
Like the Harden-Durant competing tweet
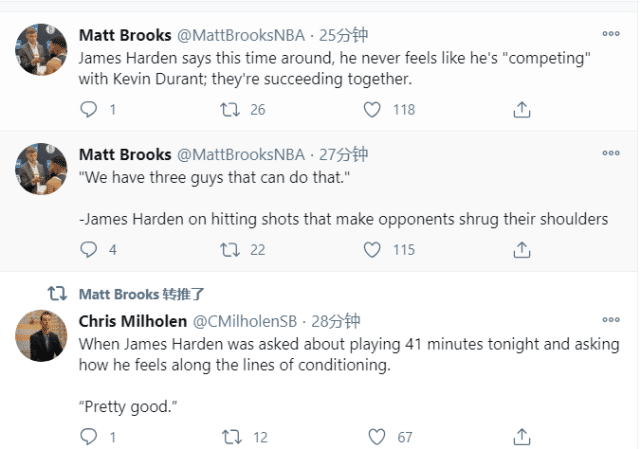click(374, 109)
